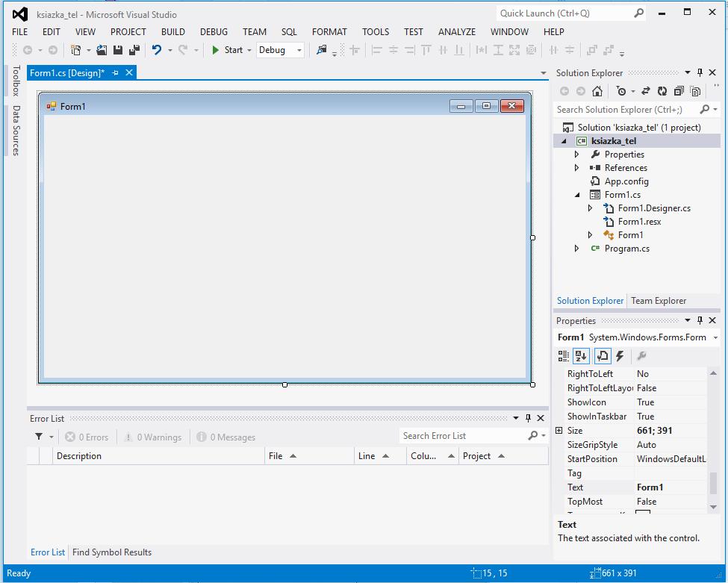Image resolution: width=728 pixels, height=583 pixels.
Task: Collapse the ksiazka_tel project node
Action: pyautogui.click(x=564, y=141)
